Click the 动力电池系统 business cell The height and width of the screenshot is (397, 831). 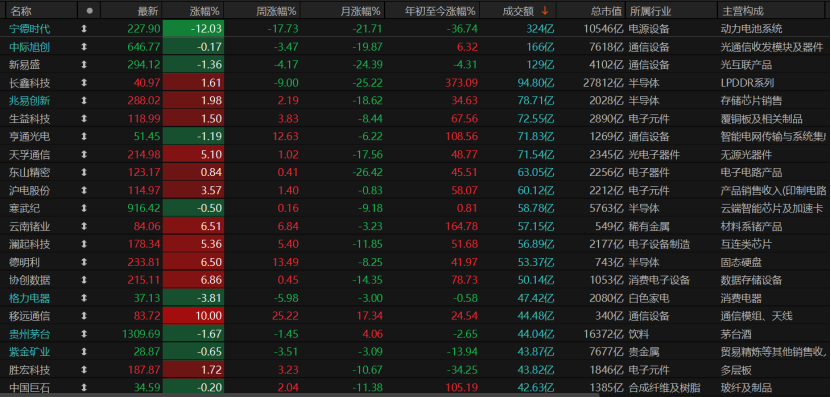click(752, 29)
